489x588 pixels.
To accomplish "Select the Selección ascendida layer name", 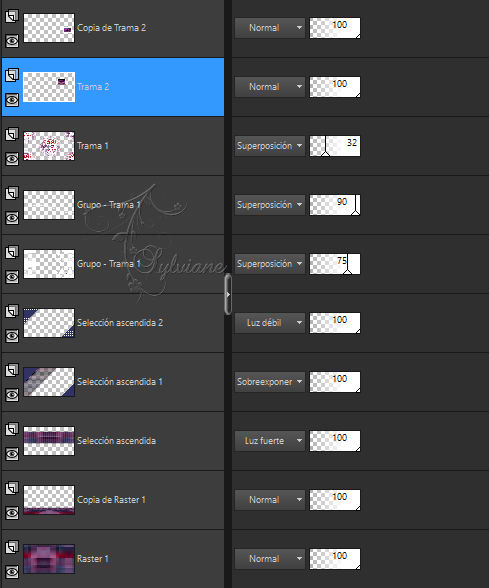I will 116,441.
